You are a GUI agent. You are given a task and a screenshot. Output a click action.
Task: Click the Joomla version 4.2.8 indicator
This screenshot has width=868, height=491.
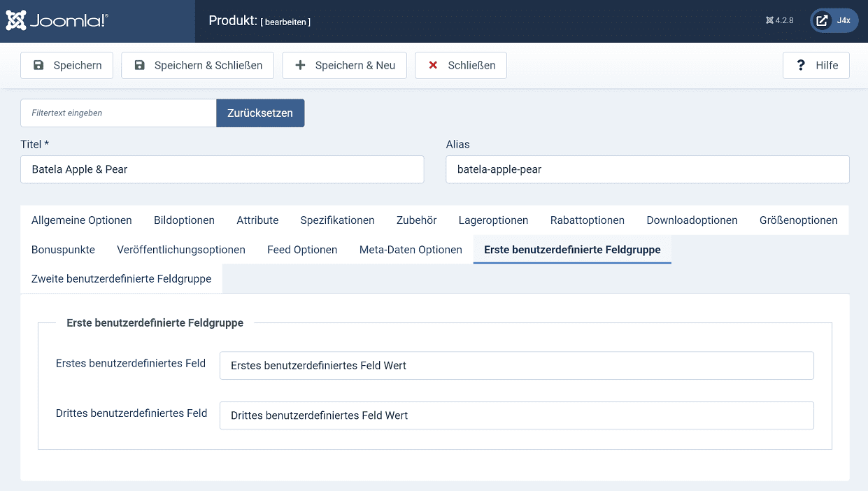779,20
